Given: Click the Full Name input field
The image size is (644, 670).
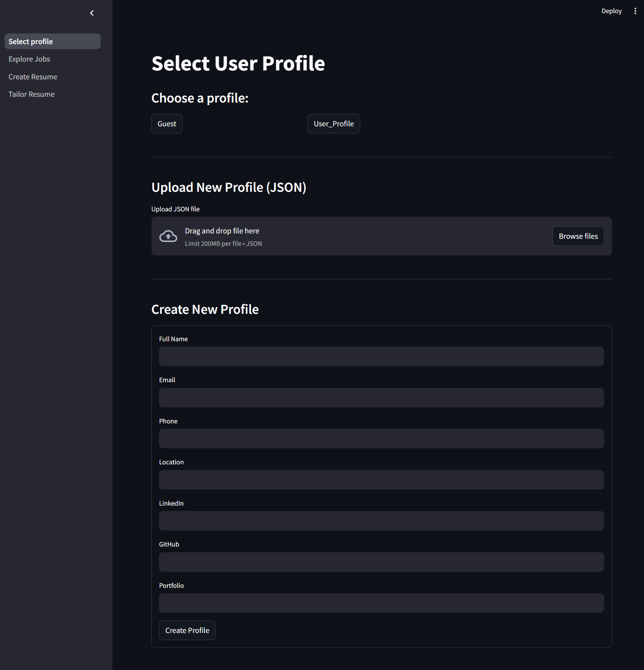Looking at the screenshot, I should 381,356.
